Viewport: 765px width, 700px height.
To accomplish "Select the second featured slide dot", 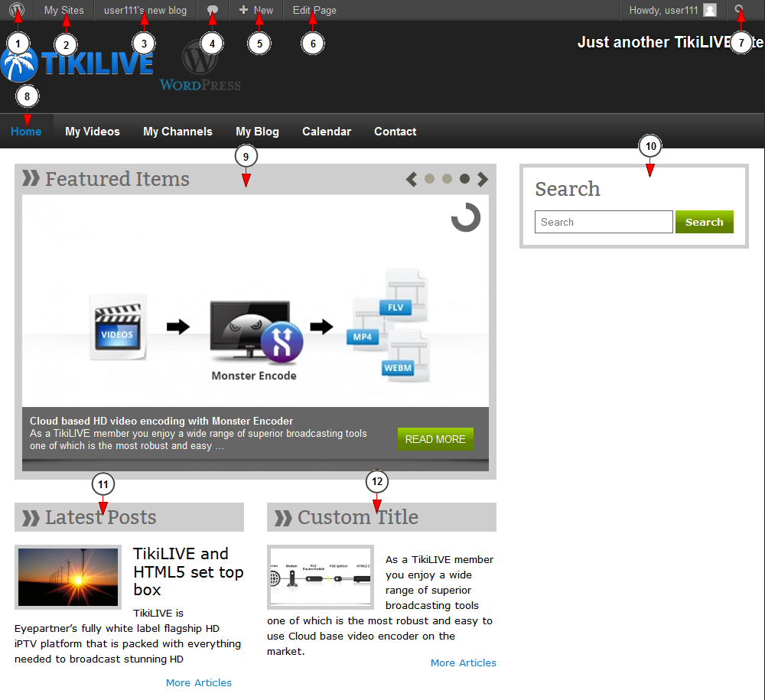I will pos(447,179).
